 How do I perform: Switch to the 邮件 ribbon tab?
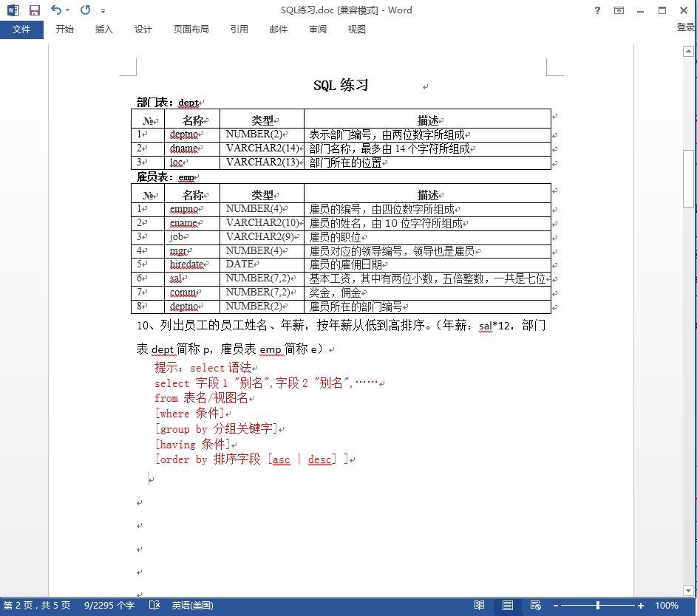tap(279, 30)
